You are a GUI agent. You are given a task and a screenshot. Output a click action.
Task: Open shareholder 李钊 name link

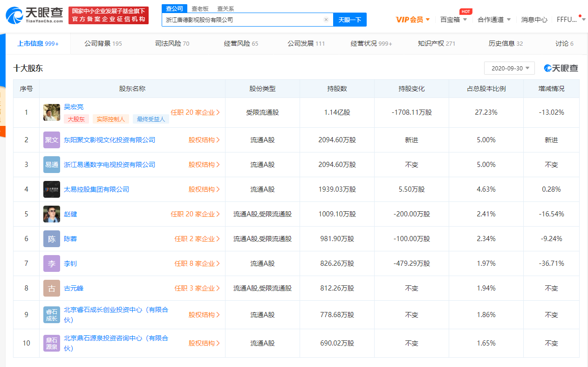[70, 263]
